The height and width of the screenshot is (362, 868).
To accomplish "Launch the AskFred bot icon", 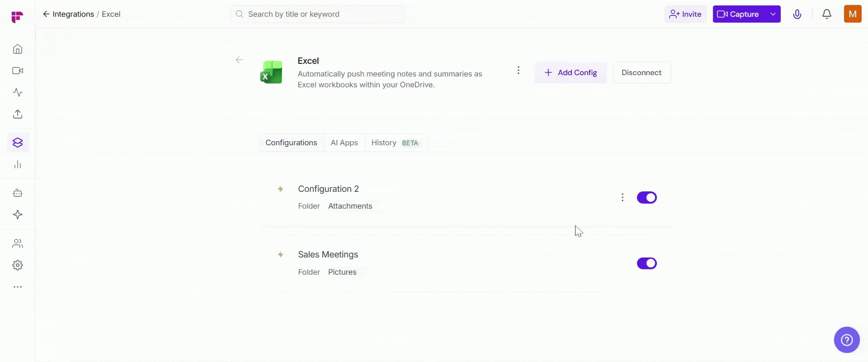I will [x=17, y=193].
